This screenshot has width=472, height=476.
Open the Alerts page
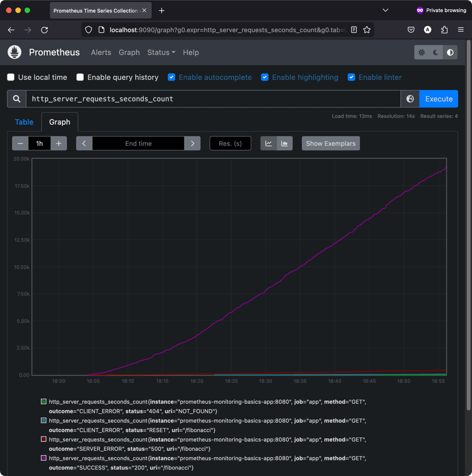101,52
